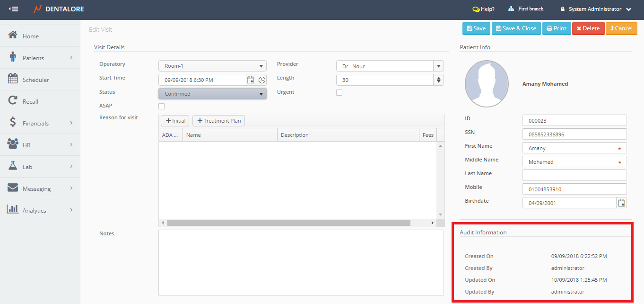Click the Help chat bubble icon

(x=476, y=9)
